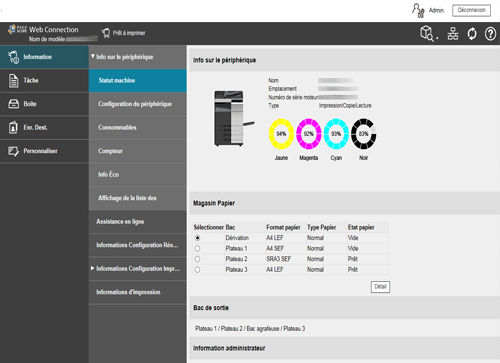Click the yellow Jaune toner gauge
Image resolution: width=500 pixels, height=363 pixels.
coord(281,134)
